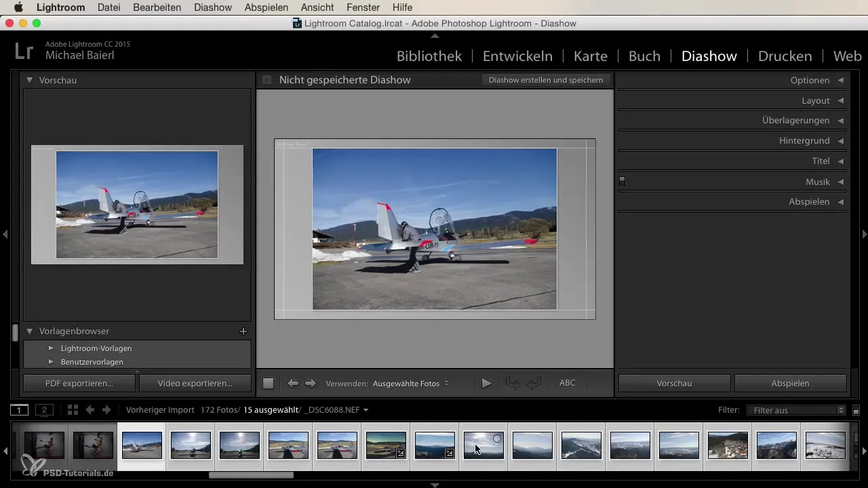Select second window display button 2
The image size is (868, 488).
pos(45,410)
